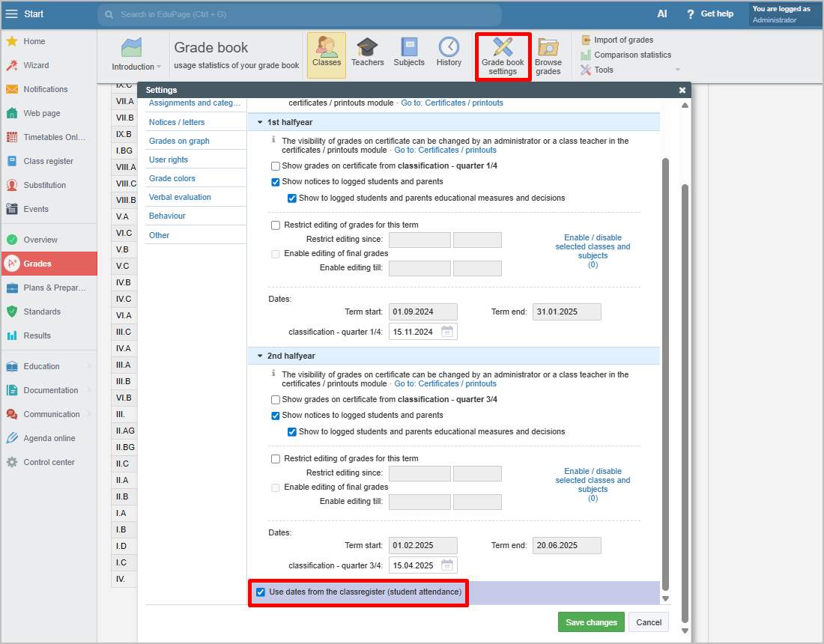Open Verbal evaluation settings section
This screenshot has width=824, height=644.
tap(180, 197)
